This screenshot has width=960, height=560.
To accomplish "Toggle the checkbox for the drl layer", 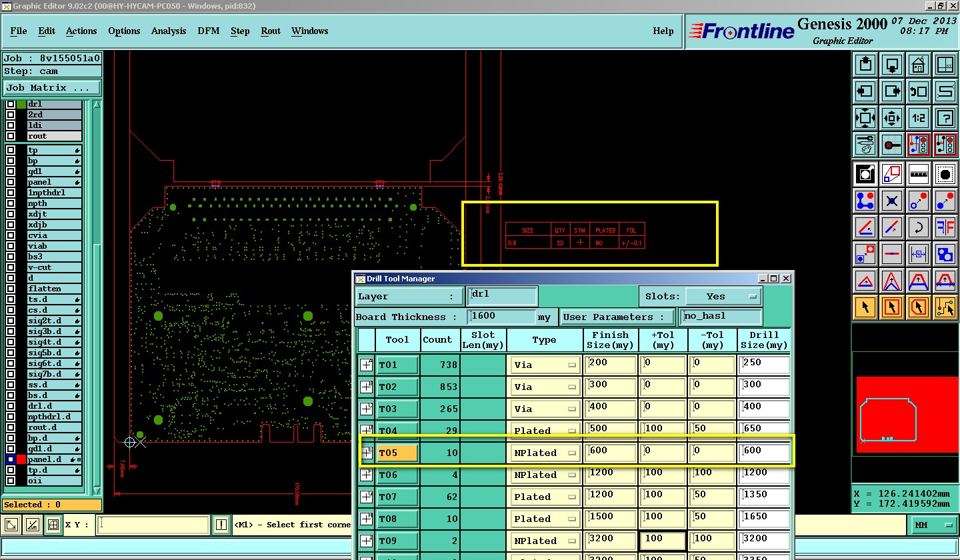I will 11,104.
